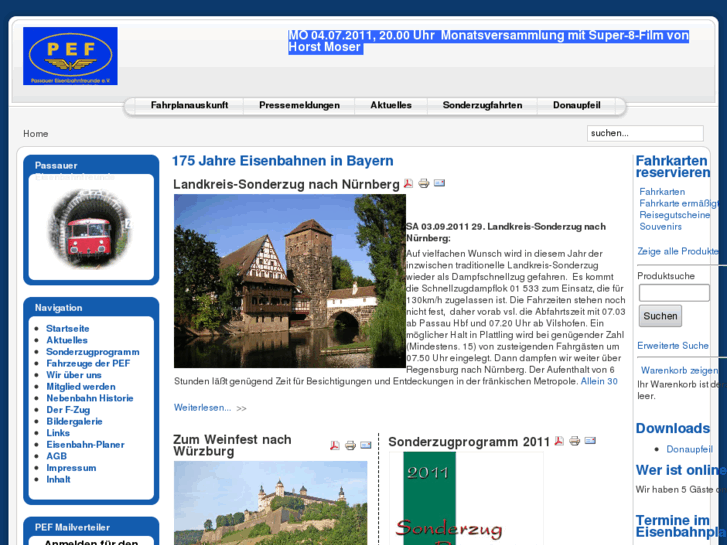Go to Wir über uns
Screen dimensions: 727x545
point(74,375)
